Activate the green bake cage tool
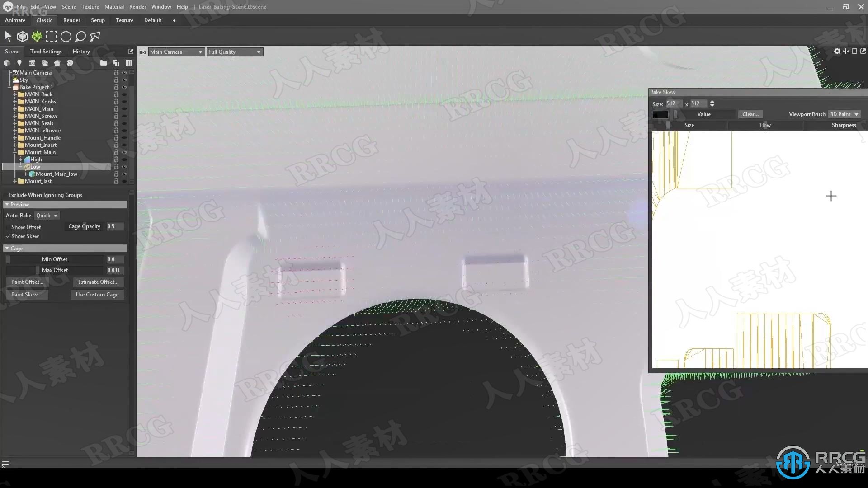 tap(37, 36)
